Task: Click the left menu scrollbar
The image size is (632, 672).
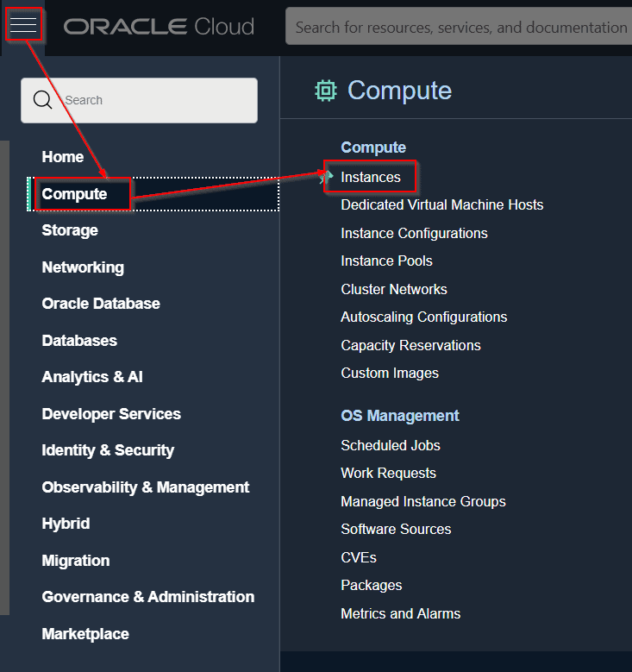Action: 4,378
